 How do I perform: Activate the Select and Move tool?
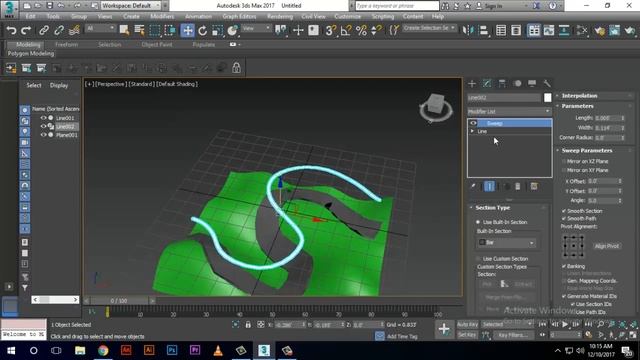(x=187, y=30)
